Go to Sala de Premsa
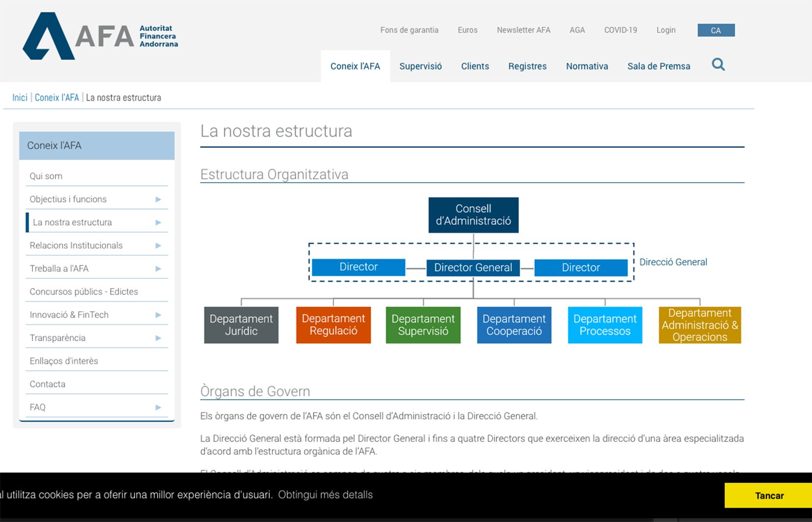Viewport: 812px width, 522px height. pyautogui.click(x=658, y=66)
